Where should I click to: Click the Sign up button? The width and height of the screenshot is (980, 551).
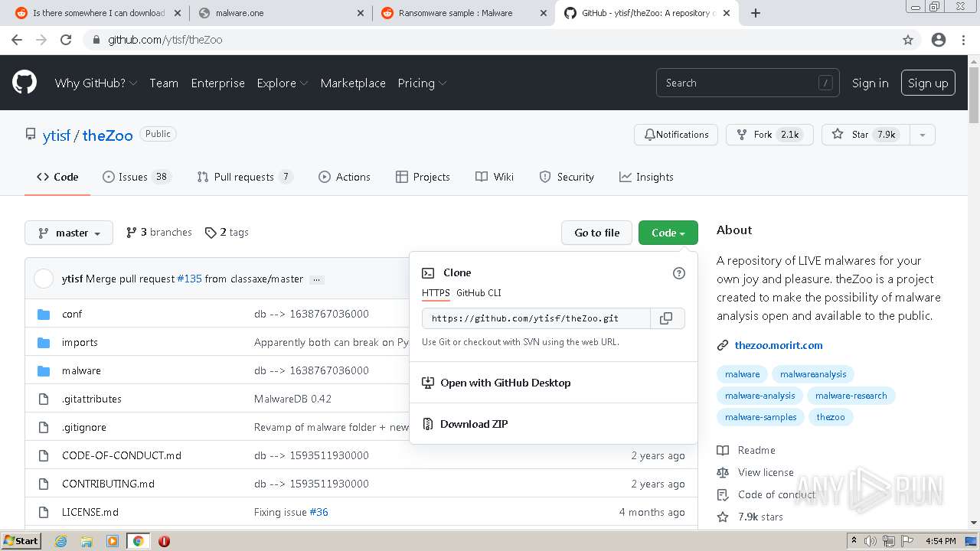(928, 83)
